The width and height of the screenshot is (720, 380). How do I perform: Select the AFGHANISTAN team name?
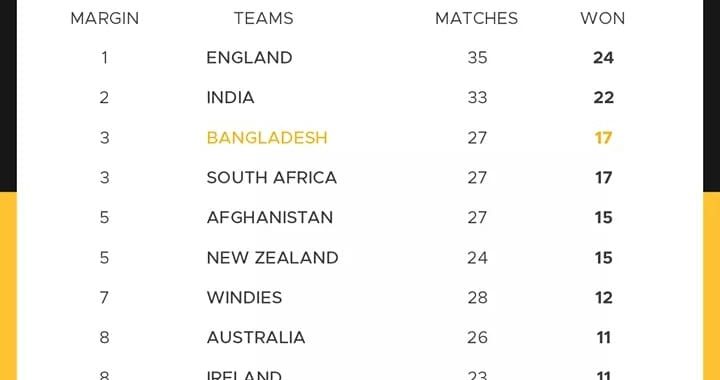(270, 218)
